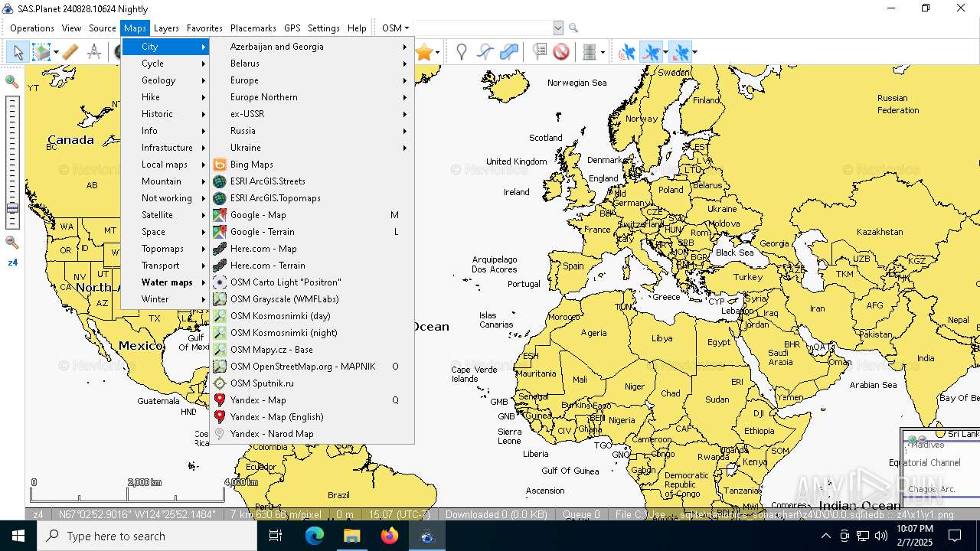Expand the Satellite maps submenu
The height and width of the screenshot is (551, 980).
165,215
